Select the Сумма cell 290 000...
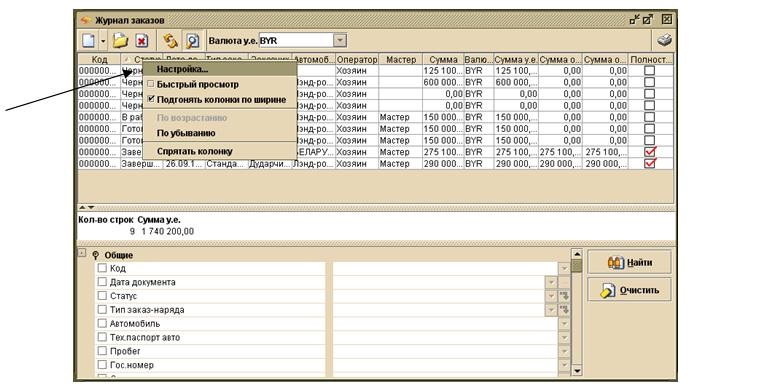Image resolution: width=774 pixels, height=390 pixels. pos(443,164)
